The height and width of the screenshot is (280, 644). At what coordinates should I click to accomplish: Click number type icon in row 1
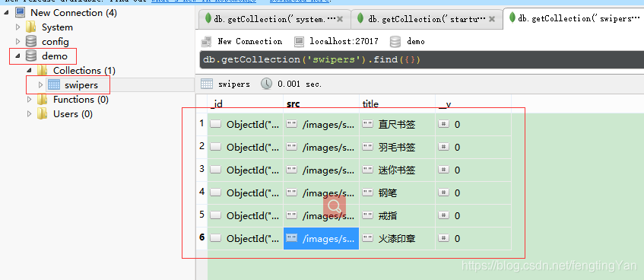443,124
